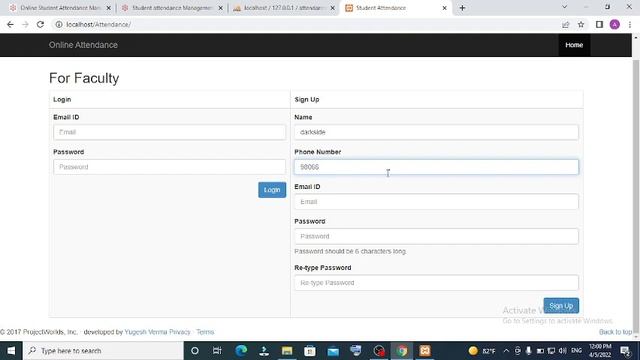Click Sign Up Password field

click(x=436, y=236)
